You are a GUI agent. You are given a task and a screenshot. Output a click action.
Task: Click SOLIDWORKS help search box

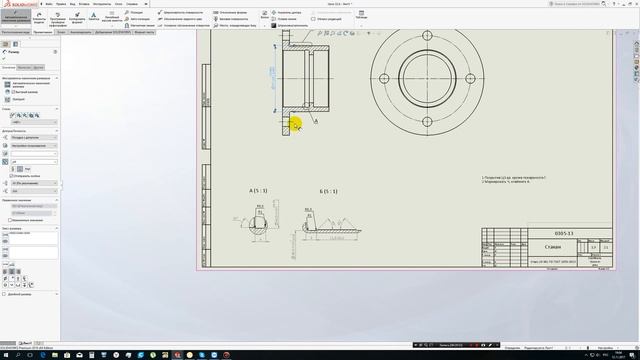click(x=577, y=4)
